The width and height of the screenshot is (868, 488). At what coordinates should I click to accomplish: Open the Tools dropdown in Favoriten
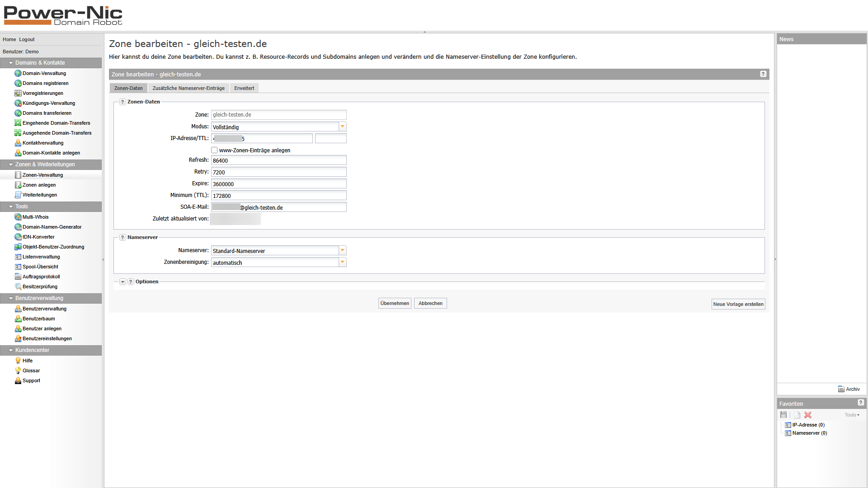click(x=852, y=415)
